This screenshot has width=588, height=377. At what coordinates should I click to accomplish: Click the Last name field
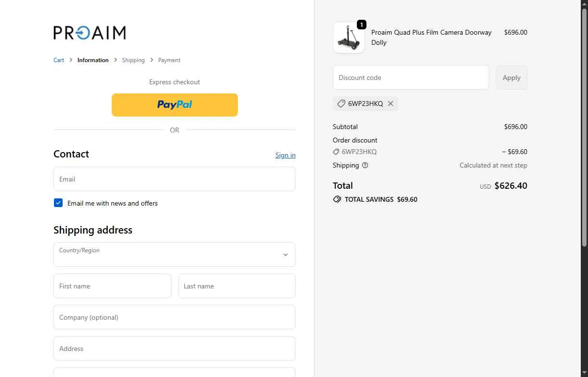click(237, 286)
